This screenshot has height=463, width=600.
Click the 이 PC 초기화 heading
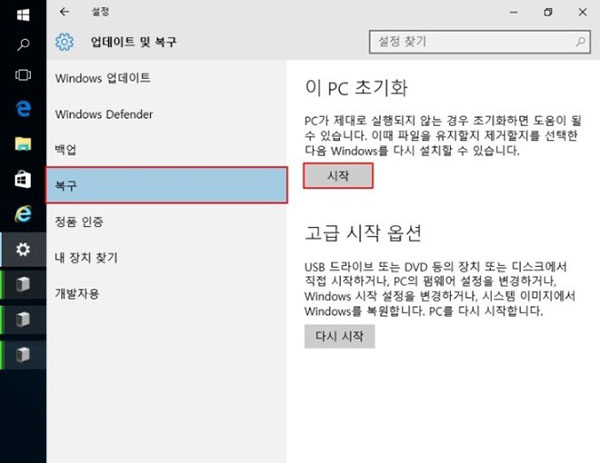(356, 88)
